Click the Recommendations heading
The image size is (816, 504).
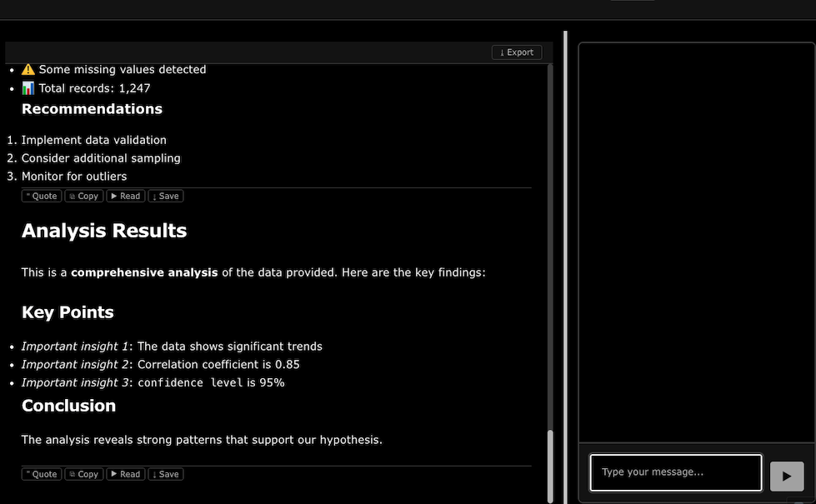[92, 109]
